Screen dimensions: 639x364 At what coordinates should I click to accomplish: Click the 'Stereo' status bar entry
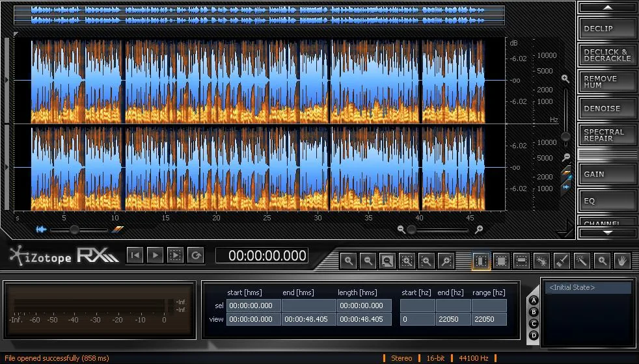[401, 358]
